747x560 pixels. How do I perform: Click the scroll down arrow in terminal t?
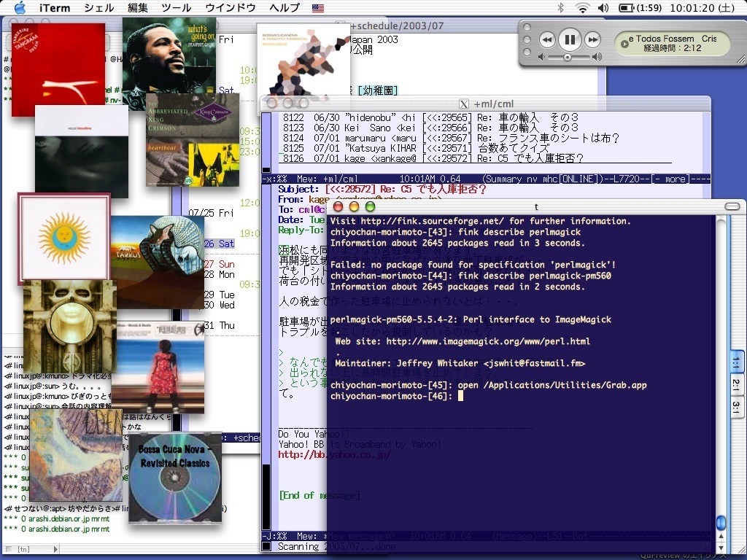tap(721, 548)
